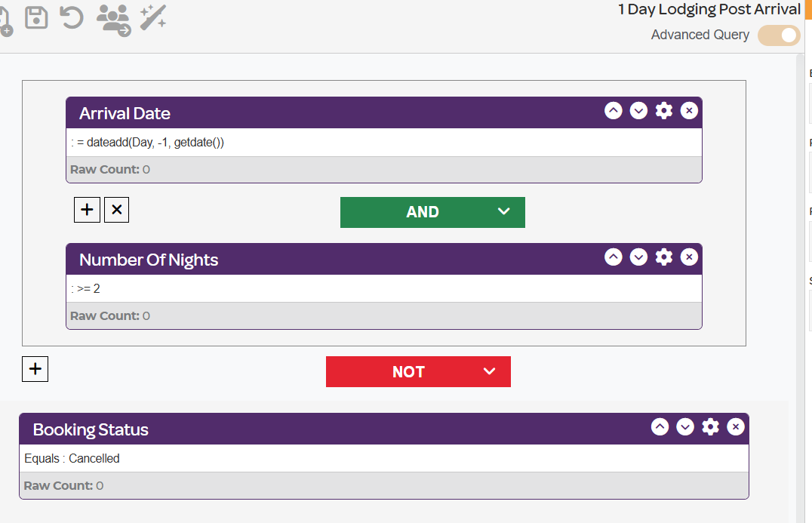The image size is (812, 523).
Task: Move Arrival Date criterion down
Action: coord(638,110)
